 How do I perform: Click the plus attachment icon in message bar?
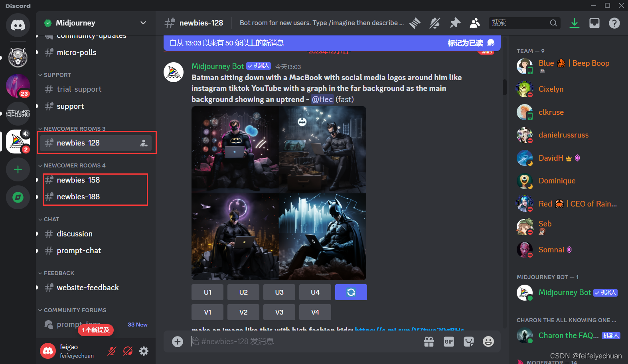178,341
